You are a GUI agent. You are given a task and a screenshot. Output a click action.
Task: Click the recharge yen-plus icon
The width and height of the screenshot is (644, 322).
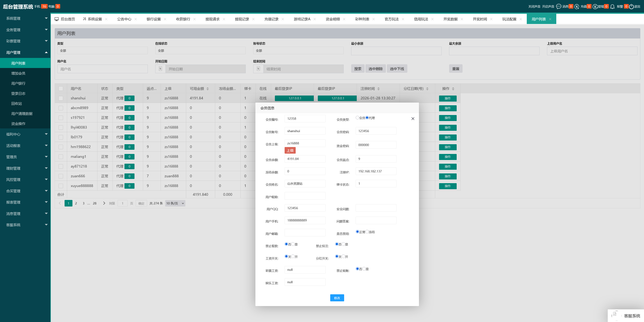pos(577,7)
